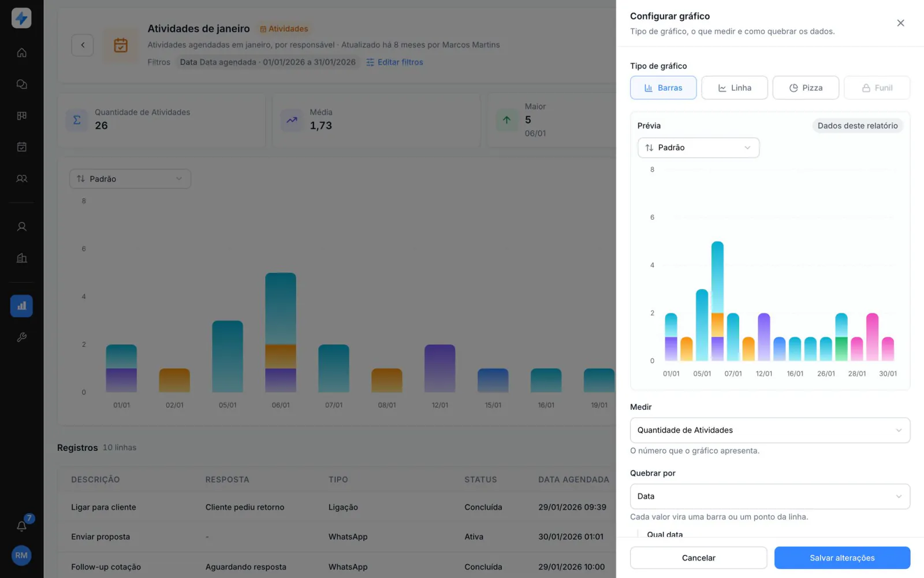Screen dimensions: 924x578
Task: Click Cancelar button
Action: click(x=698, y=558)
